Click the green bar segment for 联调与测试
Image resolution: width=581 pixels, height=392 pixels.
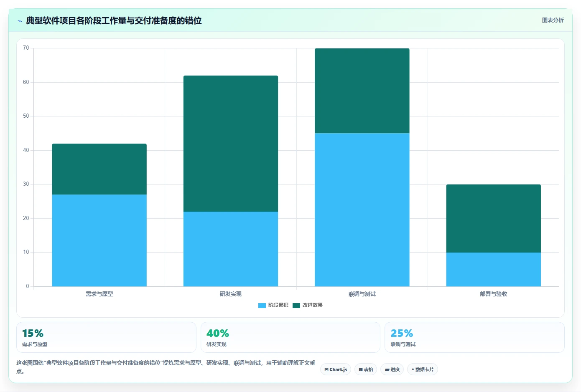click(x=362, y=91)
